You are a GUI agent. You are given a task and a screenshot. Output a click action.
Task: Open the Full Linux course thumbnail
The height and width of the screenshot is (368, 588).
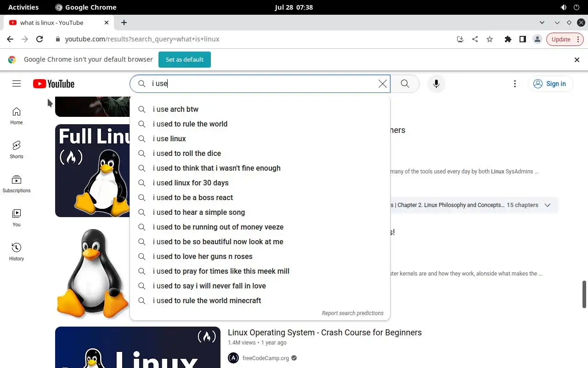tap(92, 170)
